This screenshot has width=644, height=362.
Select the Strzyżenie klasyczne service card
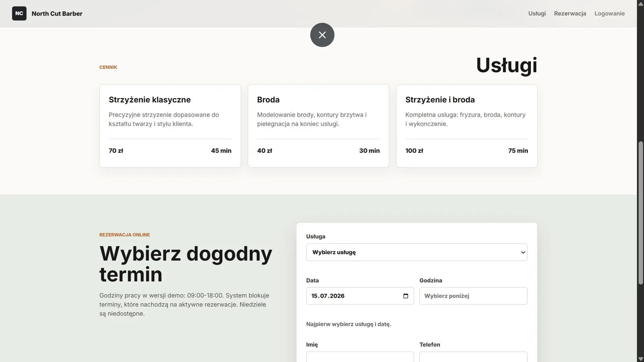point(170,126)
